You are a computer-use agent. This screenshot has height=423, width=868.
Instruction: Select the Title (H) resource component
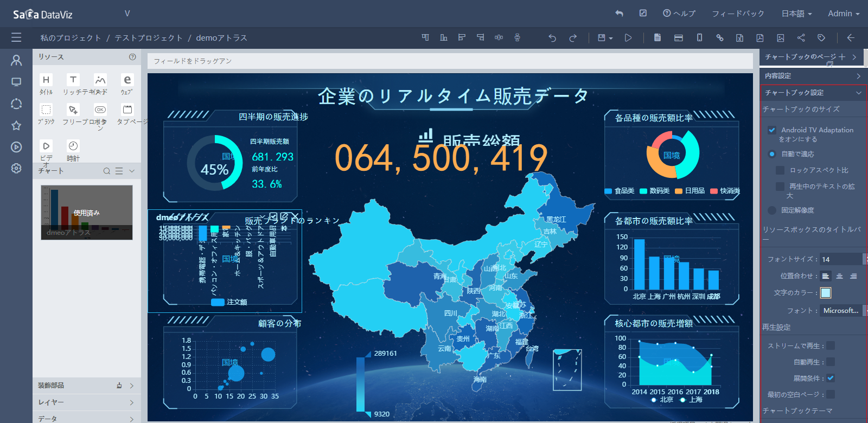point(46,80)
